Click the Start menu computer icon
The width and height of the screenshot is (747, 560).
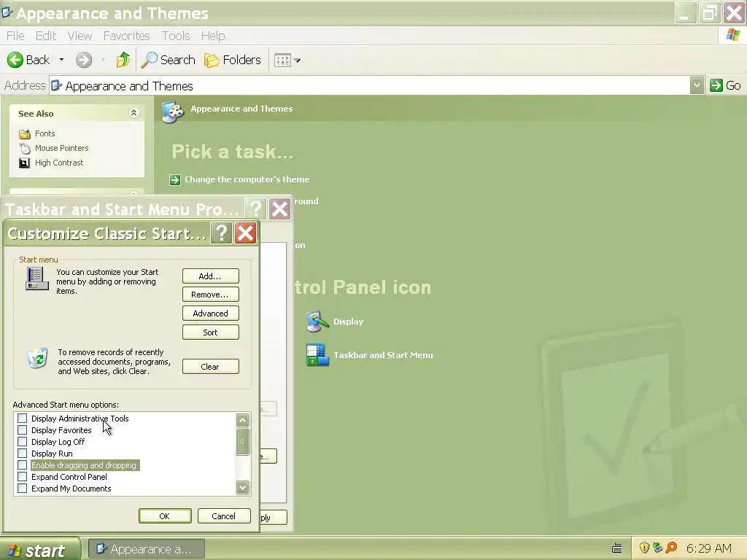pyautogui.click(x=36, y=279)
